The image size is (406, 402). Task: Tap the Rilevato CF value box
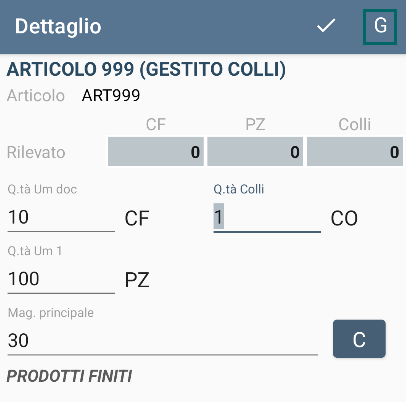point(156,152)
